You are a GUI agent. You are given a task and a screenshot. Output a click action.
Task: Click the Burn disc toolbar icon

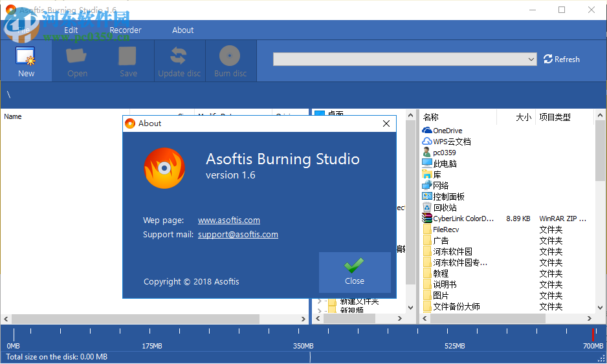point(230,61)
